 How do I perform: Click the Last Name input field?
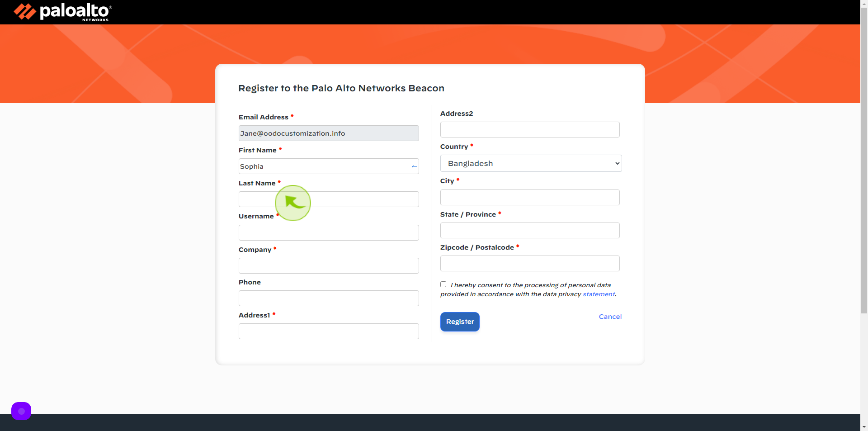pyautogui.click(x=329, y=199)
